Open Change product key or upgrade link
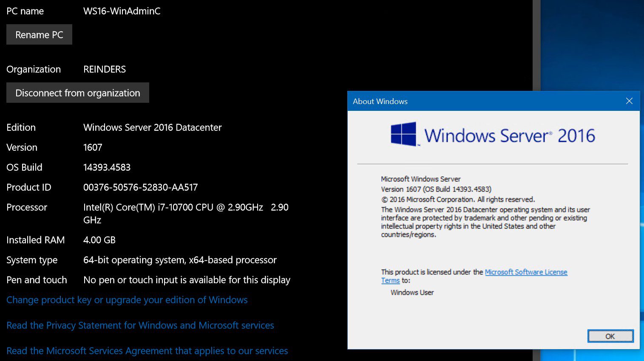 [127, 300]
